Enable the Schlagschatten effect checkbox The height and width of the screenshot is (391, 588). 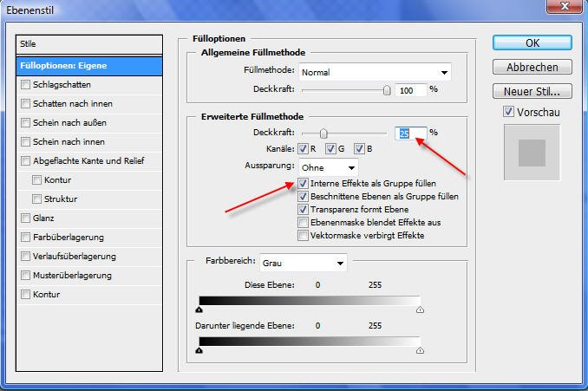25,85
